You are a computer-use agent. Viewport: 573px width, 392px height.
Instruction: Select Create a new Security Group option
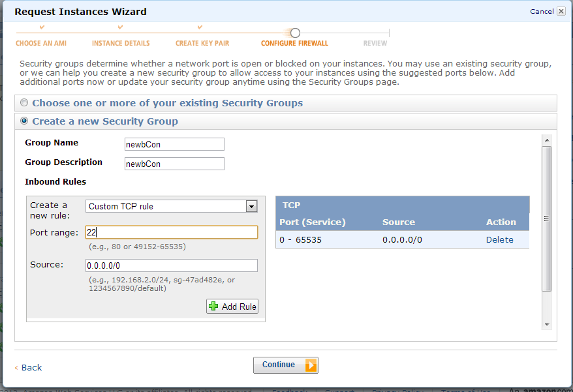[x=23, y=121]
